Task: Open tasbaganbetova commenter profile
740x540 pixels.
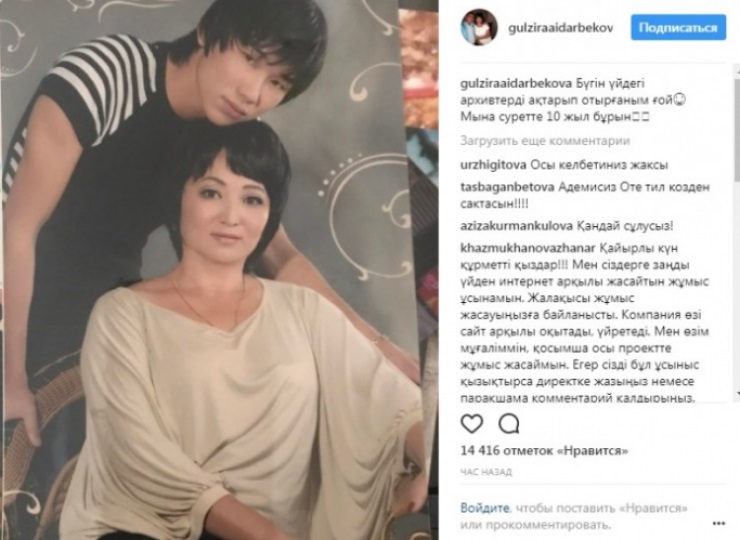Action: point(507,187)
